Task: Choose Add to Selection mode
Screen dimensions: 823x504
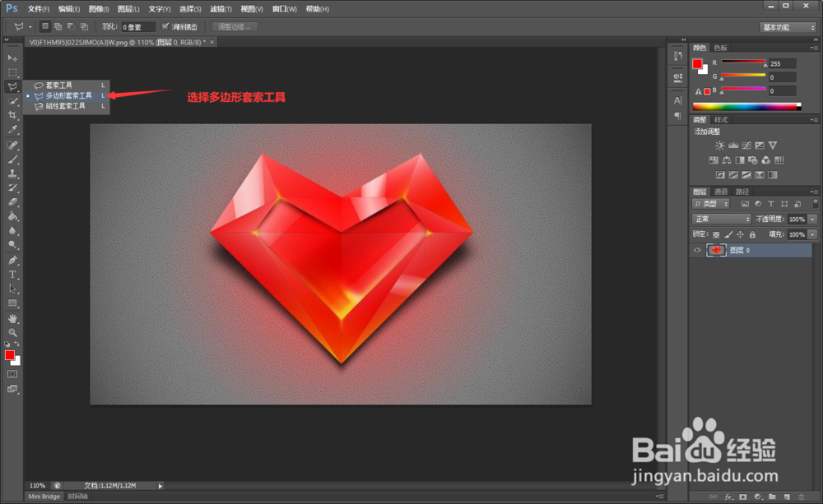Action: [x=58, y=26]
